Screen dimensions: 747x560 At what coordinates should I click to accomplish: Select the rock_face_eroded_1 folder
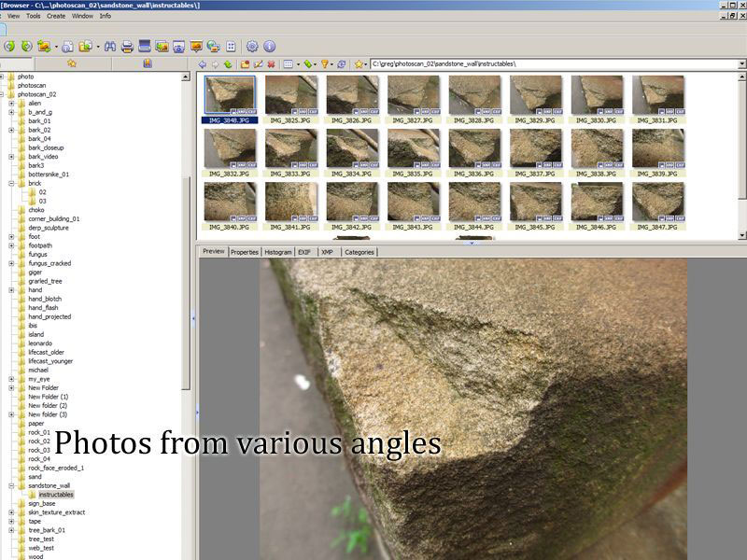point(56,468)
